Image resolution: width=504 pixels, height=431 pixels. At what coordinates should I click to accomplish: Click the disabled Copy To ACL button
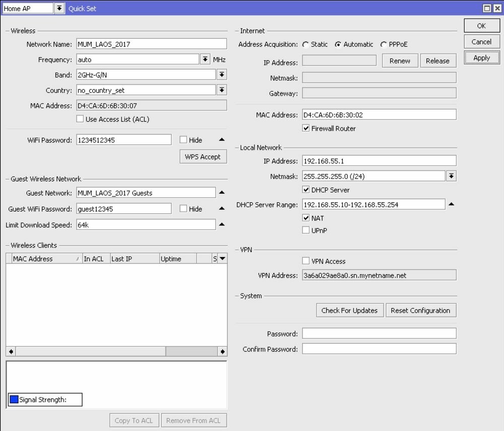click(134, 420)
